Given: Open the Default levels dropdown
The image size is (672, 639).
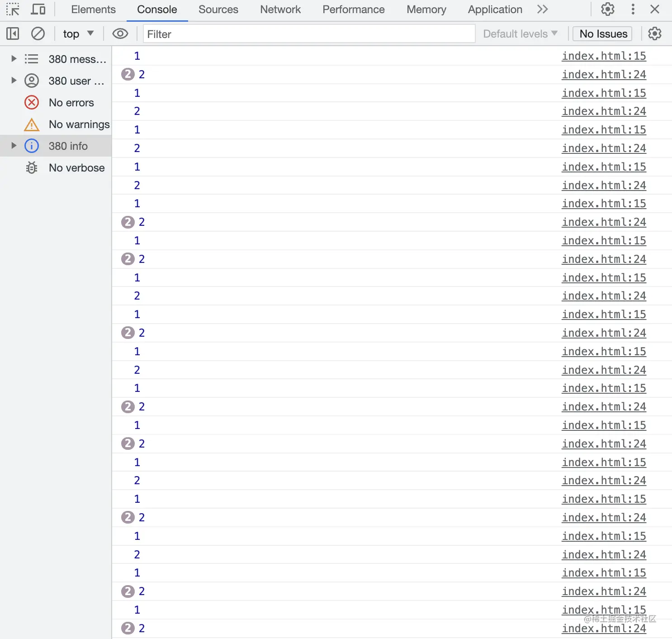Looking at the screenshot, I should click(x=520, y=34).
